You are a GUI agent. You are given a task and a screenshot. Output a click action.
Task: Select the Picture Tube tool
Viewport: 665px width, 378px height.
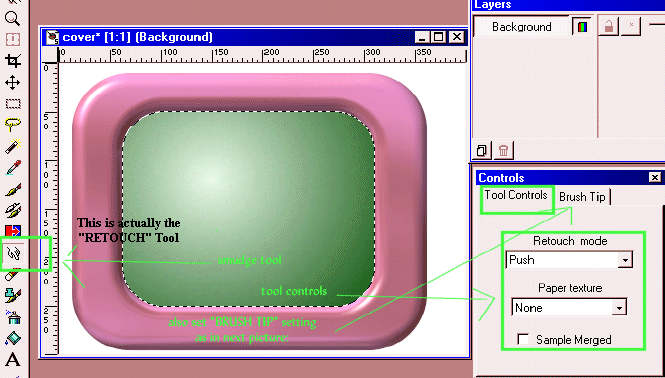tap(13, 295)
